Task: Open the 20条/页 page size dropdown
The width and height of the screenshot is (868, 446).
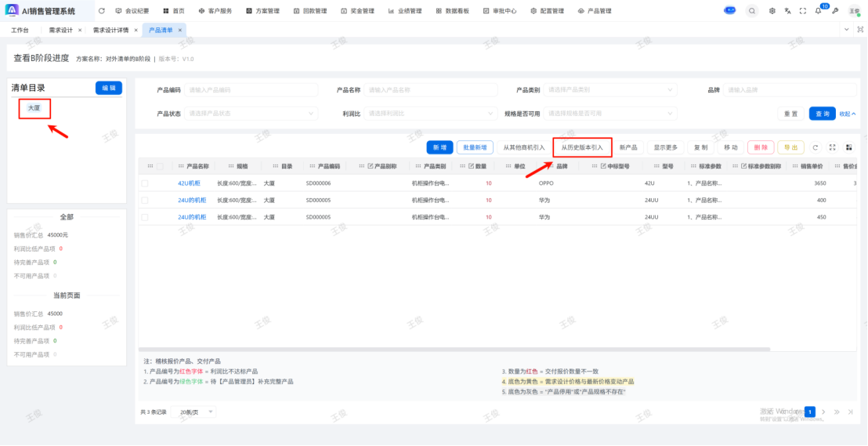Action: click(x=197, y=412)
